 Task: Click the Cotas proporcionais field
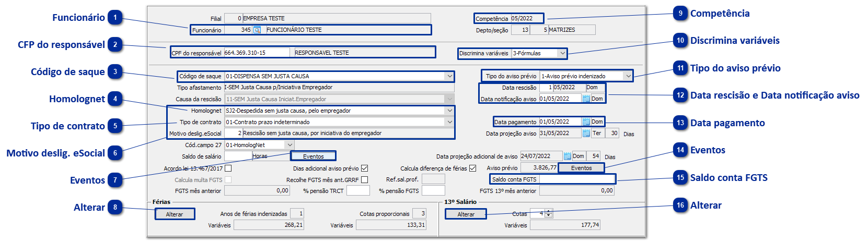419,213
